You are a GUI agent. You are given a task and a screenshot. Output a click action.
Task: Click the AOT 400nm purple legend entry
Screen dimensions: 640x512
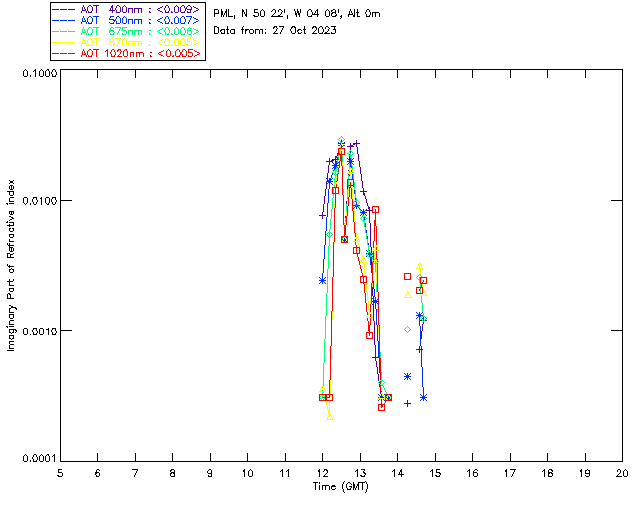[x=127, y=10]
